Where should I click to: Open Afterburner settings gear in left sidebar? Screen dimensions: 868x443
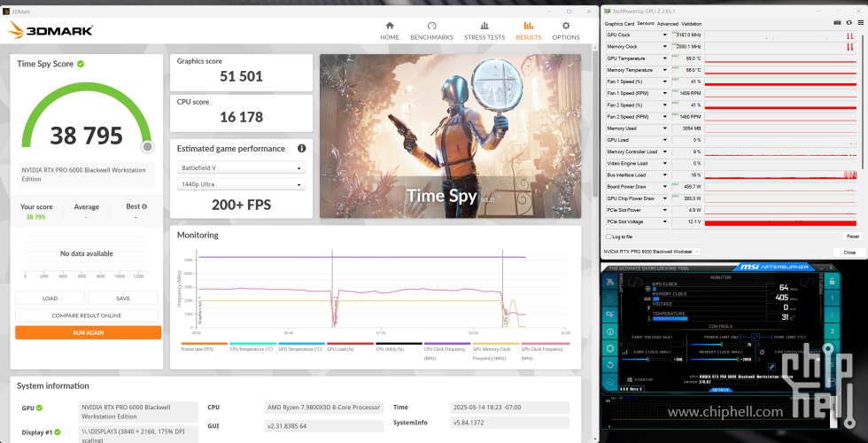pos(610,348)
